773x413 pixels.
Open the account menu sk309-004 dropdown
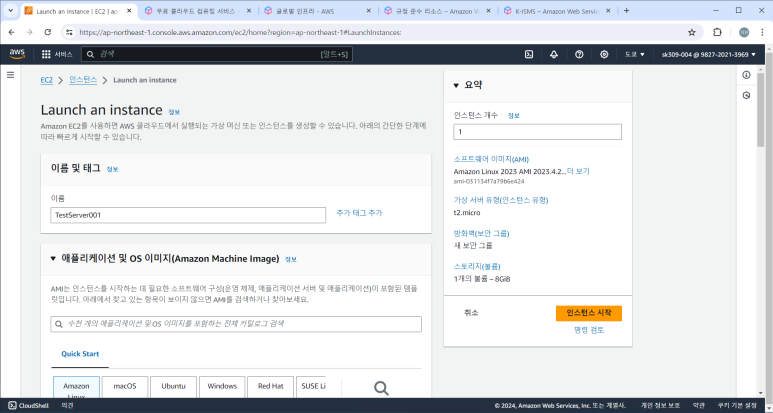tap(708, 54)
